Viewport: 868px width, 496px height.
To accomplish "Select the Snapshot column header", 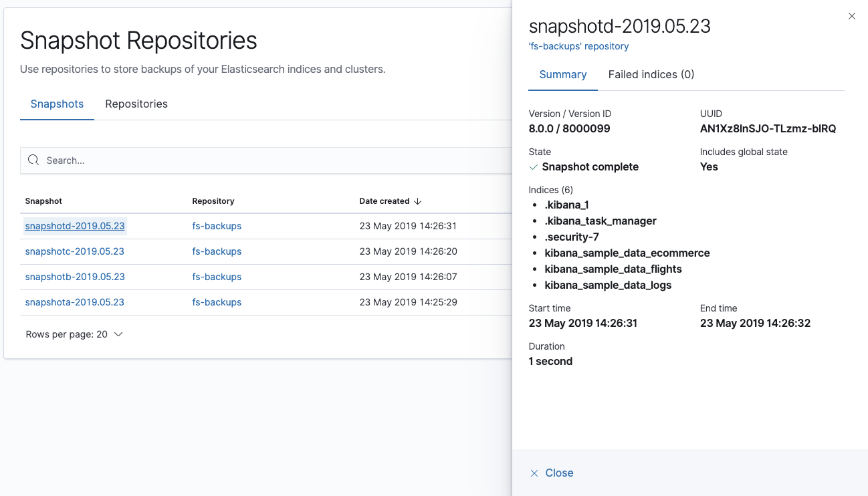I will pos(43,201).
